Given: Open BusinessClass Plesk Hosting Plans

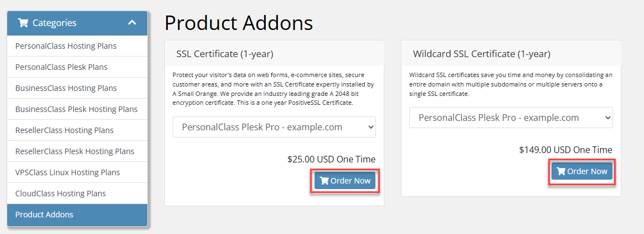Looking at the screenshot, I should tap(77, 109).
